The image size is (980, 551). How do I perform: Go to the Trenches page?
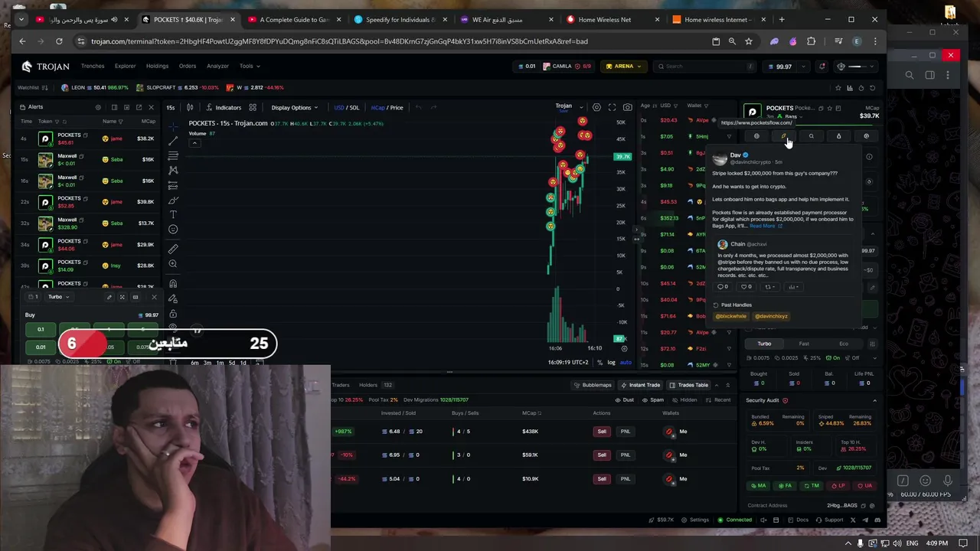tap(93, 66)
